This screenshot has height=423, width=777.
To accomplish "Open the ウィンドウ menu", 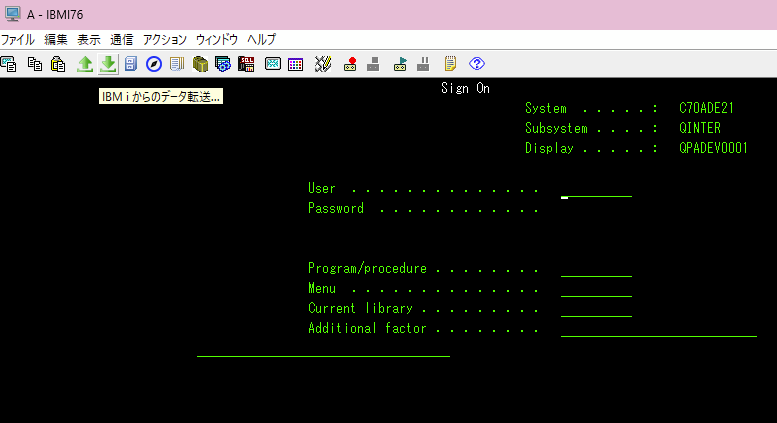I will tap(217, 40).
